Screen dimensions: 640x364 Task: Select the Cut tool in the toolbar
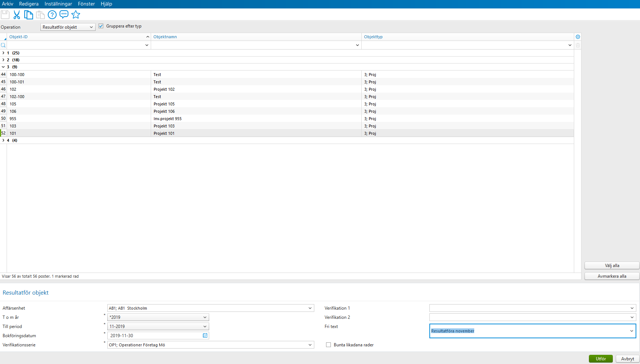[x=16, y=15]
